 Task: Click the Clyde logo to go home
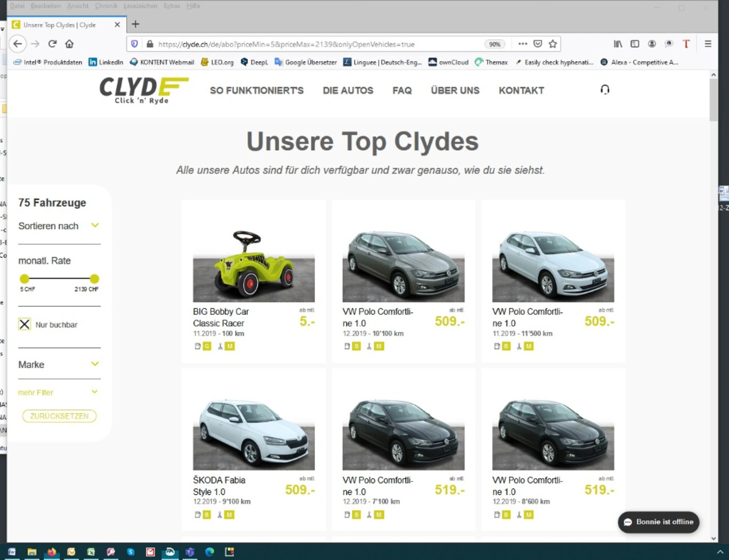click(143, 90)
